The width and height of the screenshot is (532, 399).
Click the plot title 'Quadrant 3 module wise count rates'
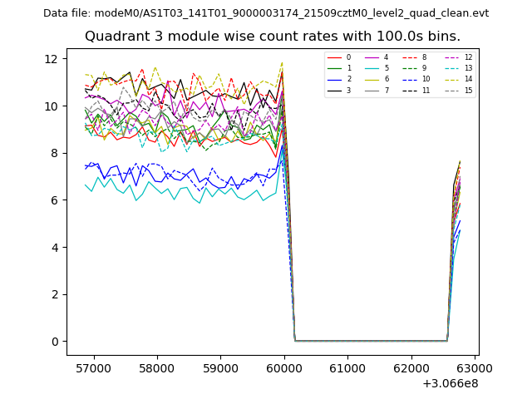pos(273,37)
